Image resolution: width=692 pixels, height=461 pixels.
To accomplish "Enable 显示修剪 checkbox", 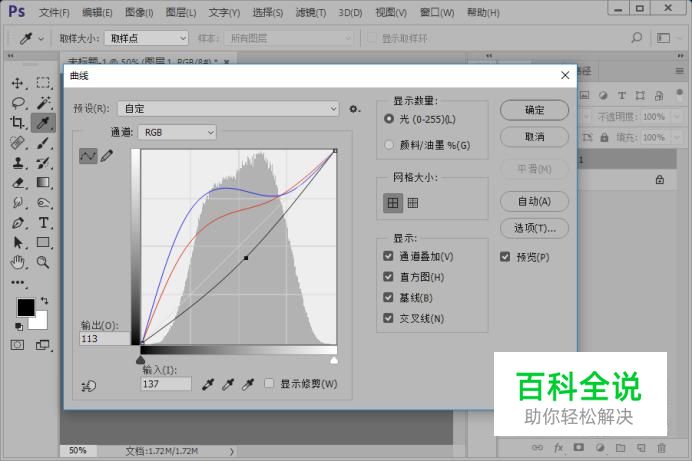I will pos(269,383).
